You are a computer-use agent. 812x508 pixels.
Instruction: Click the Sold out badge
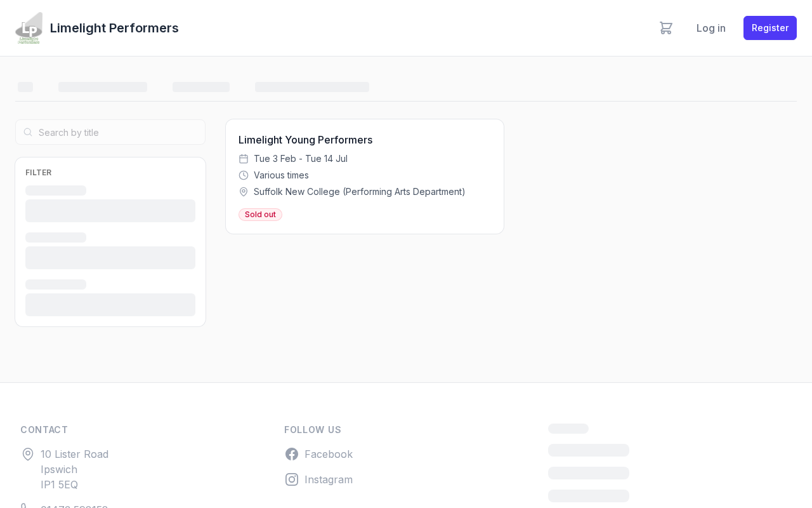pos(260,215)
